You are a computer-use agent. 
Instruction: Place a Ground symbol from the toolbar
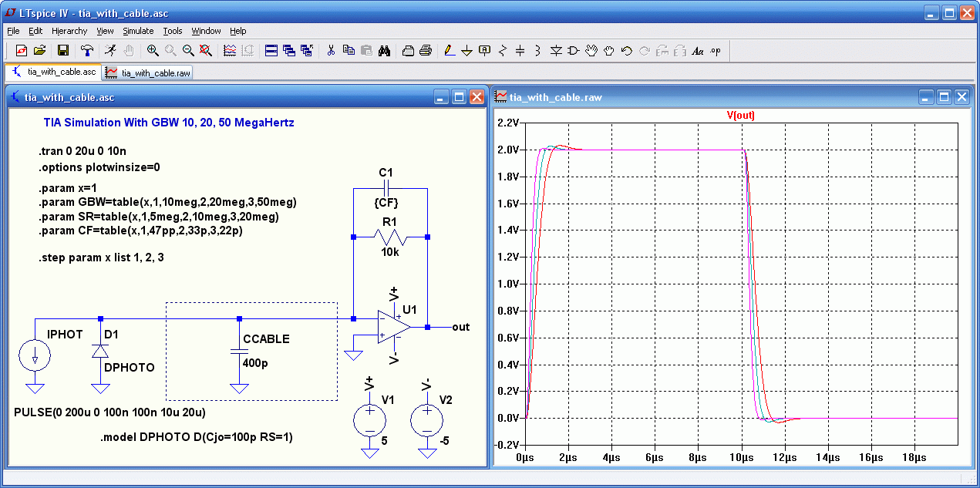pyautogui.click(x=466, y=50)
